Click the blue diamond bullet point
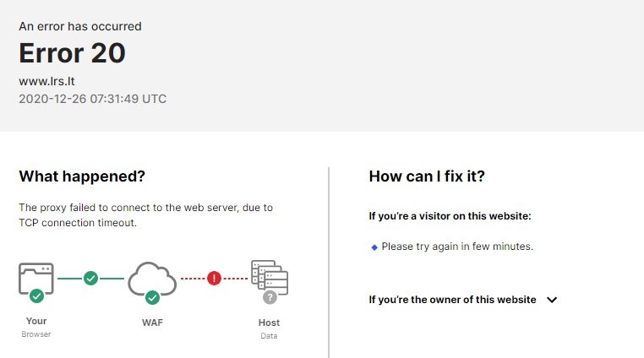 click(374, 247)
